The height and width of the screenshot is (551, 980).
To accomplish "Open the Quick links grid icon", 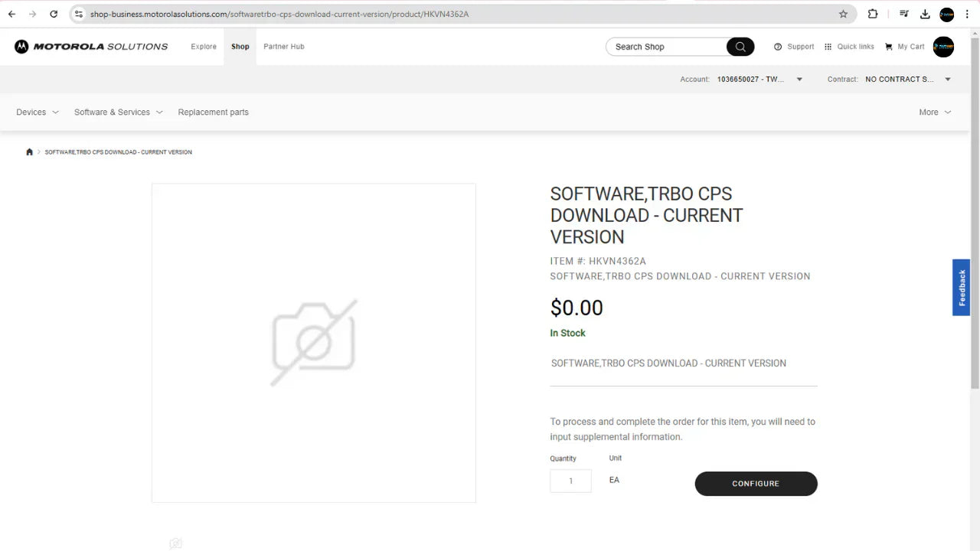I will 828,47.
